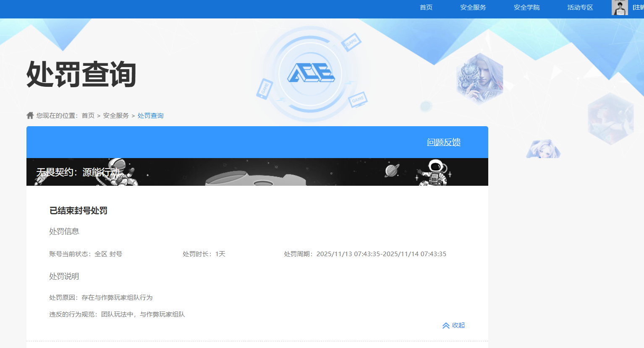Image resolution: width=644 pixels, height=348 pixels.
Task: Click the 问题反馈 feedback link
Action: pyautogui.click(x=444, y=143)
